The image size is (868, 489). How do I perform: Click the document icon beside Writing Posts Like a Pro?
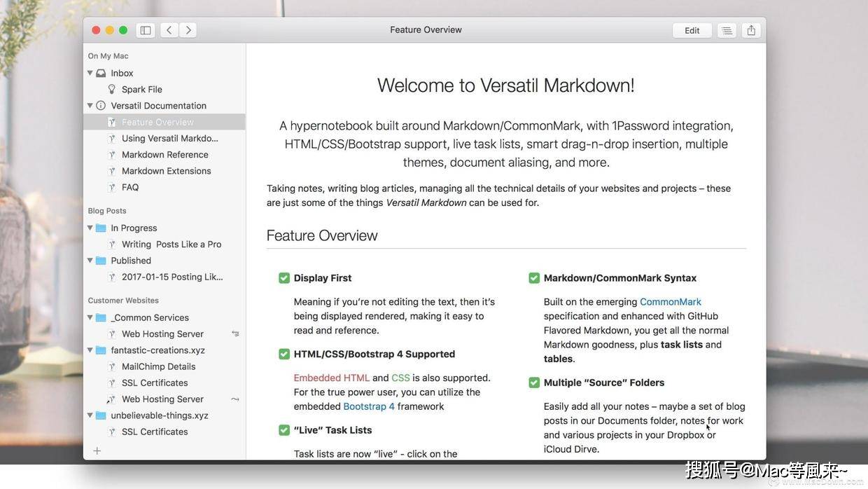tap(111, 245)
